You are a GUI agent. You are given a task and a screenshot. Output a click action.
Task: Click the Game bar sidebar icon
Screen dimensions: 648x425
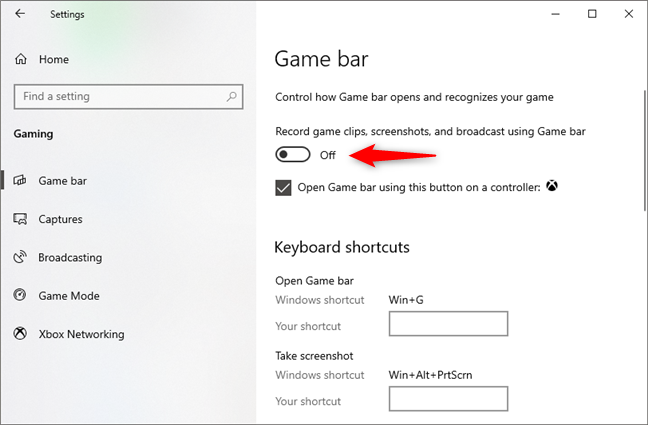click(20, 181)
